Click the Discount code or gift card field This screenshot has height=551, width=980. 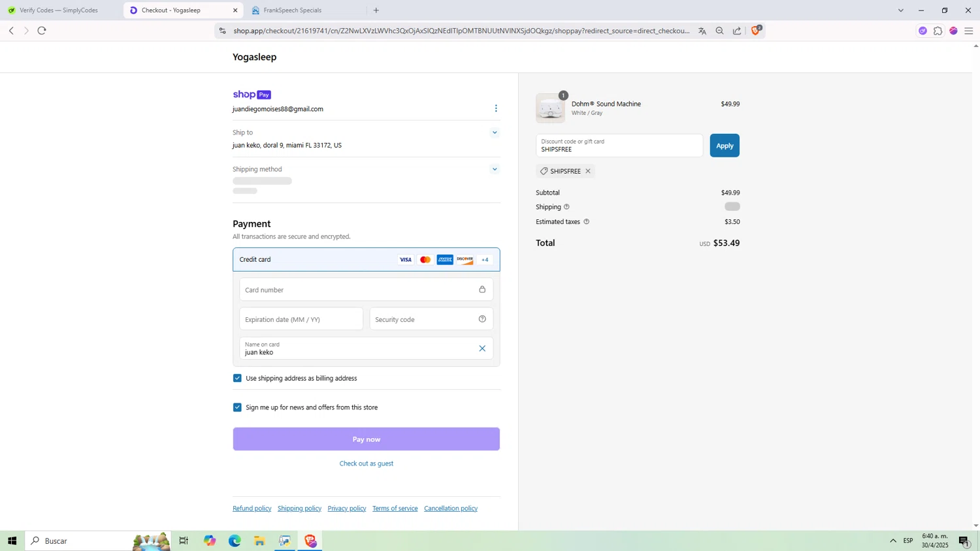pyautogui.click(x=619, y=146)
